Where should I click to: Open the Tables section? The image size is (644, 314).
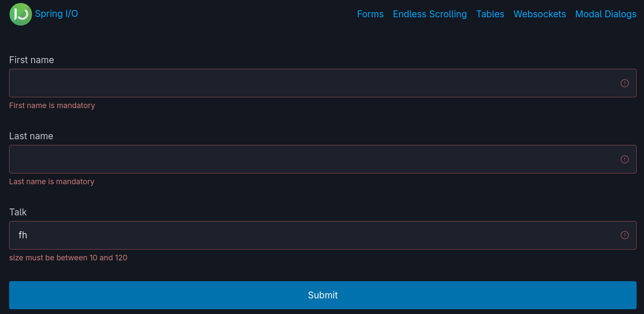(490, 14)
